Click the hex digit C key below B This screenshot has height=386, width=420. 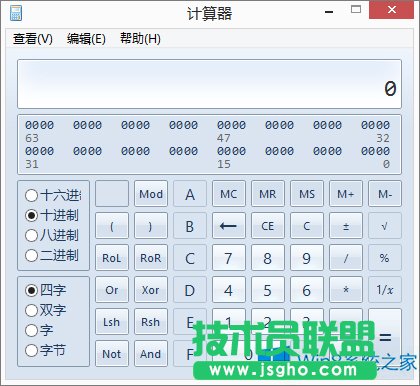(x=190, y=258)
